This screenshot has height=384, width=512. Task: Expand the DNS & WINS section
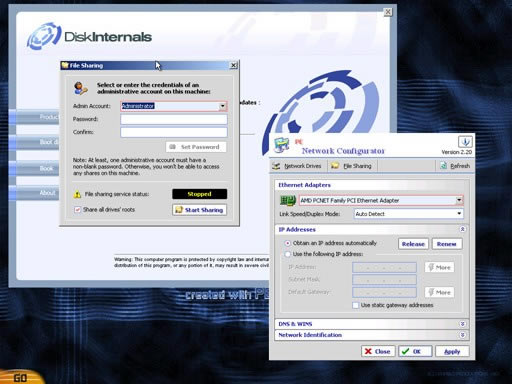[462, 324]
